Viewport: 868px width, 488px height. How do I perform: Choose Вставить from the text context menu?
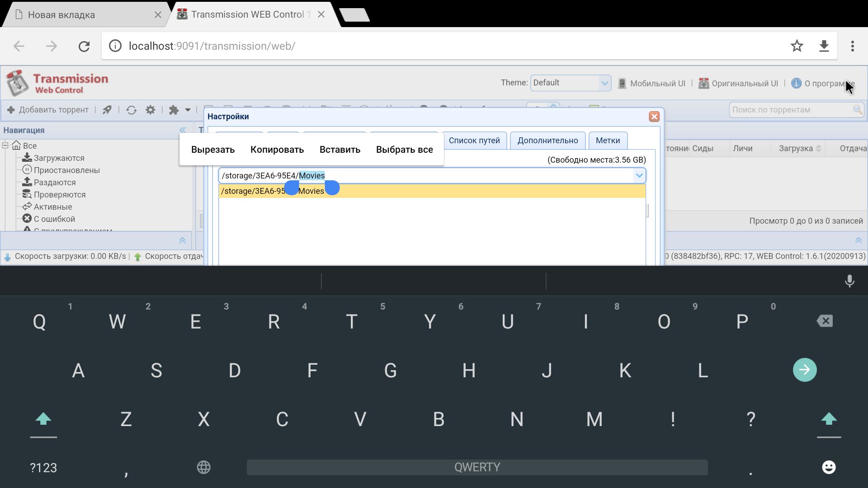[x=340, y=150]
